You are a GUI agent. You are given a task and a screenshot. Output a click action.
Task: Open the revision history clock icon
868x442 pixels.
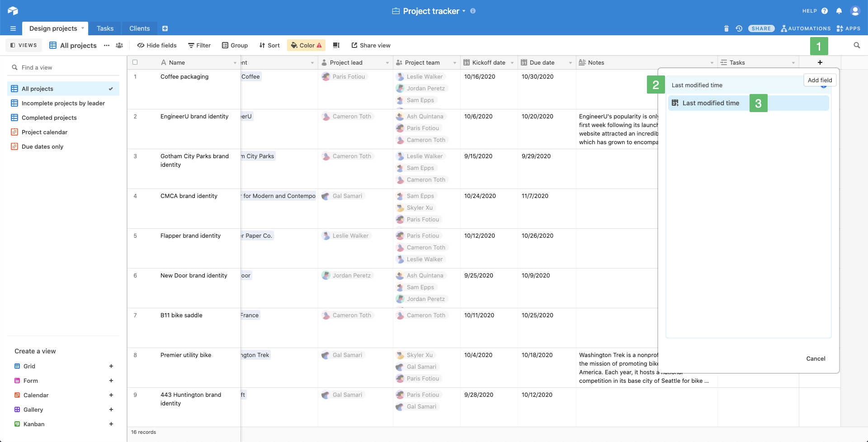coord(739,28)
